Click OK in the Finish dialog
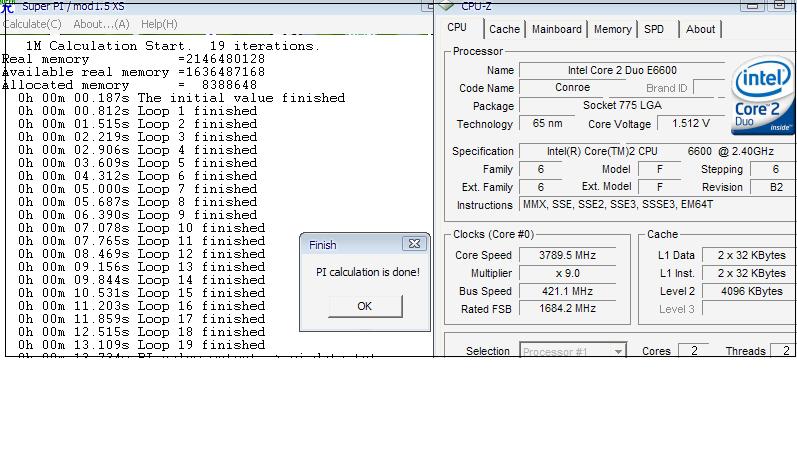This screenshot has height=450, width=797. [365, 306]
